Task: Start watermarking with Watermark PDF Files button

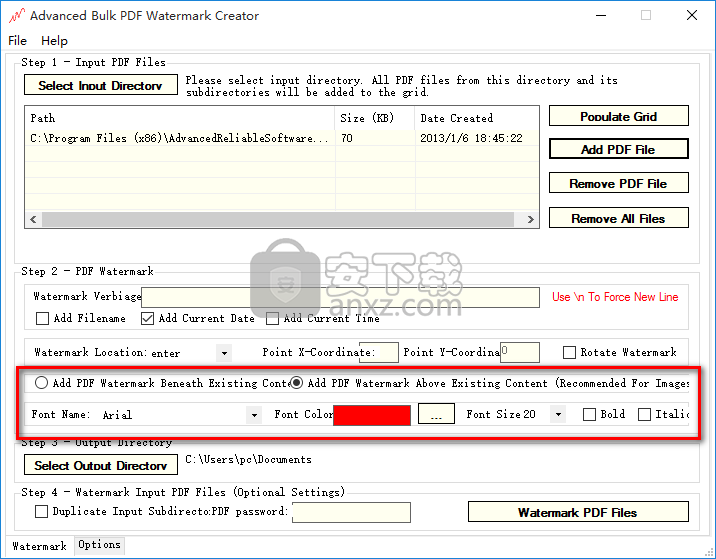Action: click(x=578, y=512)
